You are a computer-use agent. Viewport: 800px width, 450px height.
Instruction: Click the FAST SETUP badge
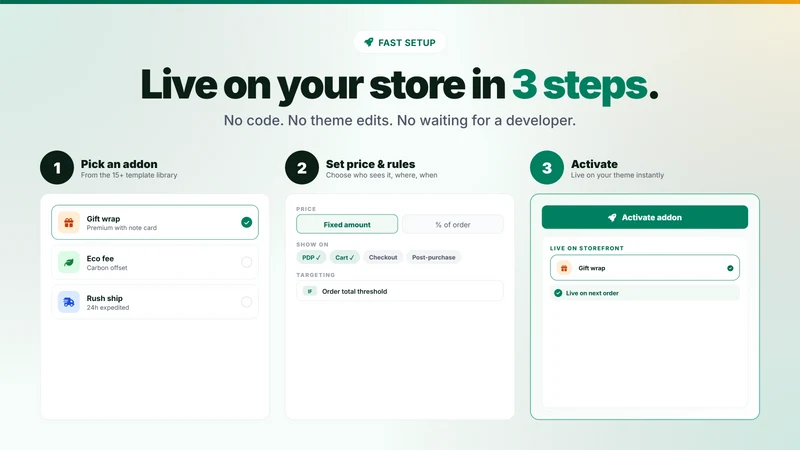(400, 42)
